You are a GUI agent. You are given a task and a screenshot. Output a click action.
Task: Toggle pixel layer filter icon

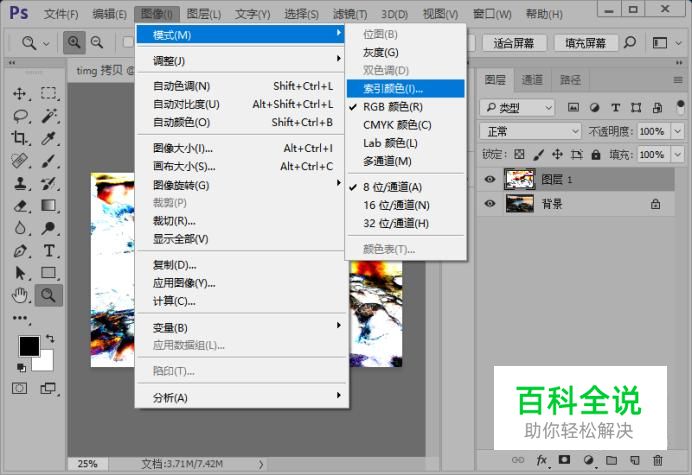[x=573, y=107]
